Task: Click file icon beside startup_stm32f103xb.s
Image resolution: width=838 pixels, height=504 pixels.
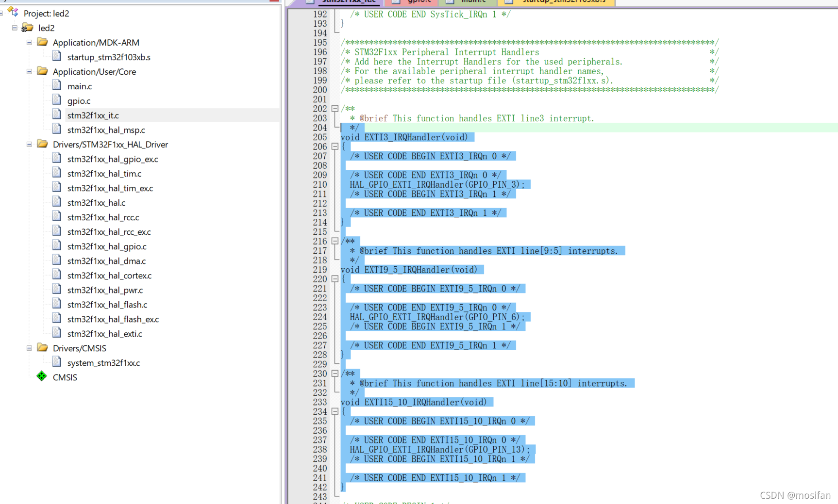Action: point(57,56)
